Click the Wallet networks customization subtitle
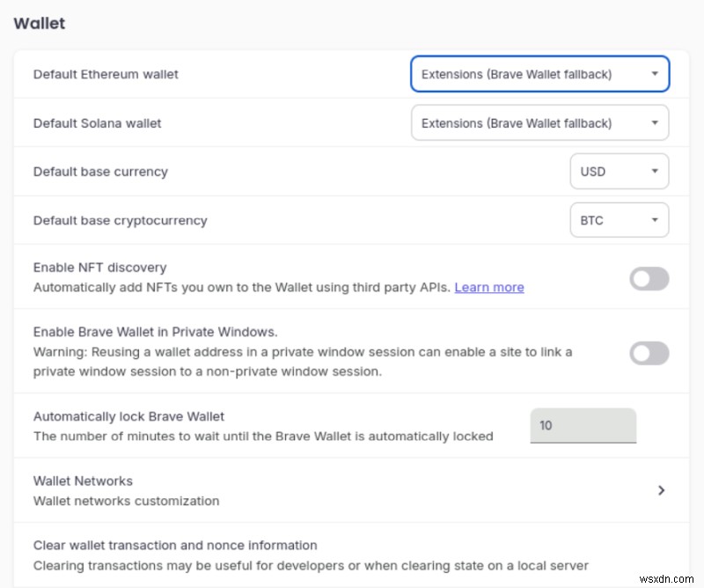704x588 pixels. 126,501
